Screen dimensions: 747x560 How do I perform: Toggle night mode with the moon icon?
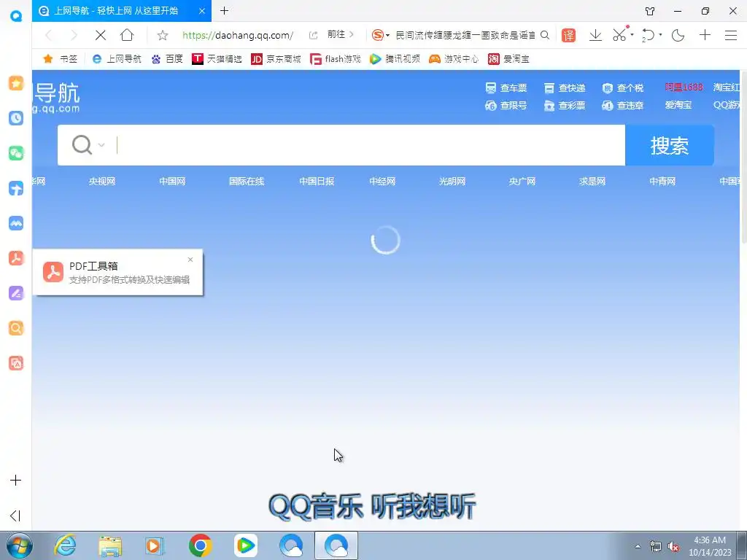(x=678, y=35)
